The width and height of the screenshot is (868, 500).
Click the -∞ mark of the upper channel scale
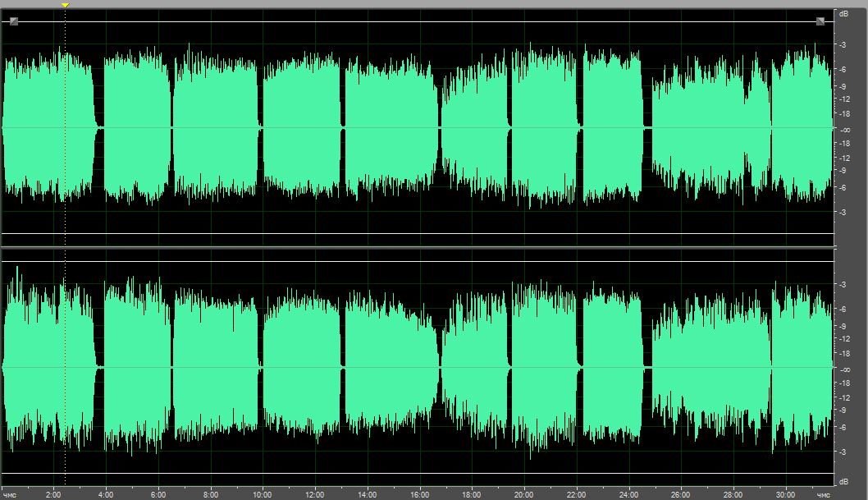(843, 129)
